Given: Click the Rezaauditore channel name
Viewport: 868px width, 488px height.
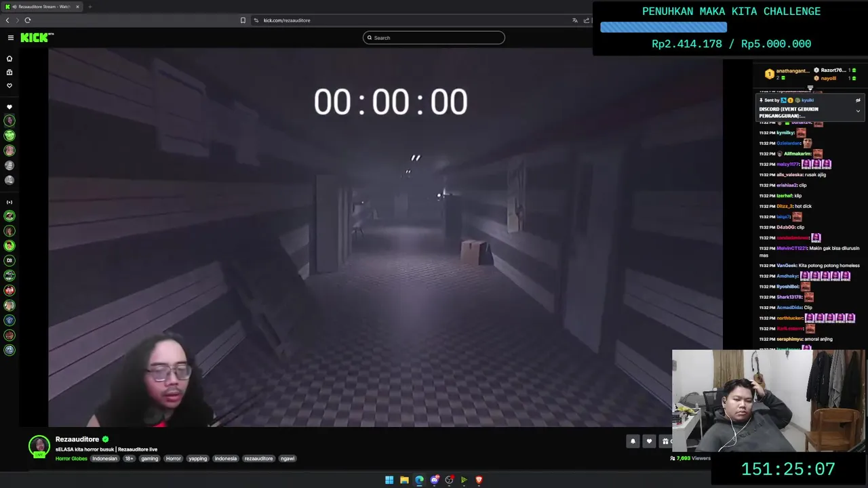Looking at the screenshot, I should 77,439.
